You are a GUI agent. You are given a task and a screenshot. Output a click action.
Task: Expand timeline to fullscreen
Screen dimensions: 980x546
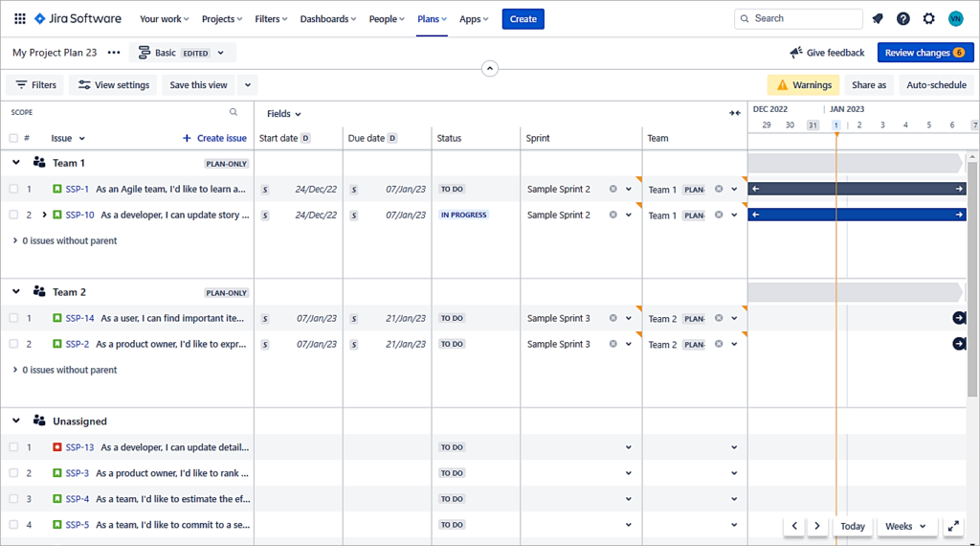(953, 526)
